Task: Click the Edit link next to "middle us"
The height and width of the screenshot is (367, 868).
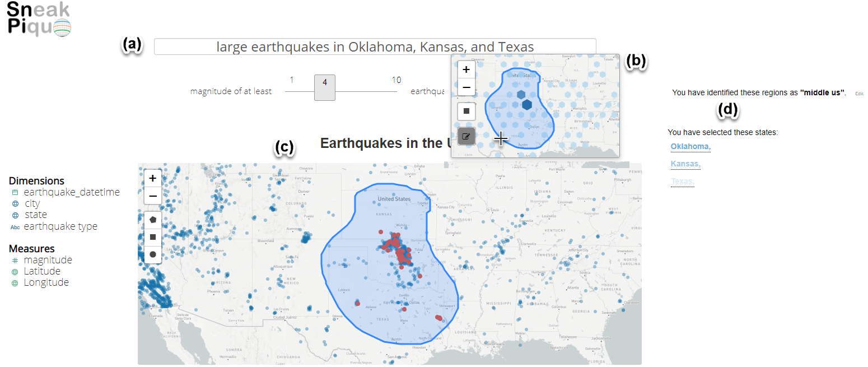Action: click(859, 94)
